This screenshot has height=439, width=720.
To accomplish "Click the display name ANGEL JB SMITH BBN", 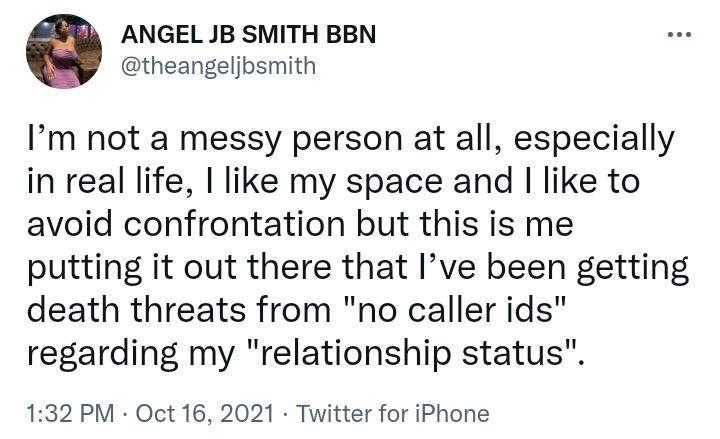I will tap(248, 34).
